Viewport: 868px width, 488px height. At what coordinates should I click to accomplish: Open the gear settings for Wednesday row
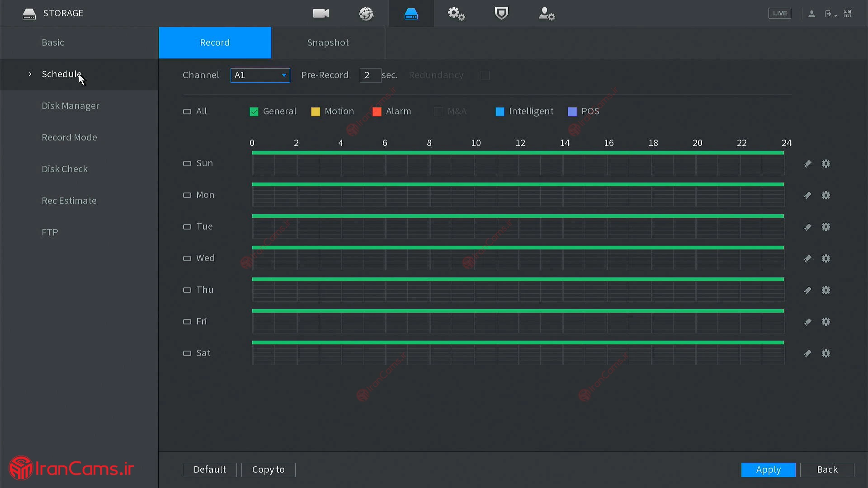pyautogui.click(x=826, y=258)
